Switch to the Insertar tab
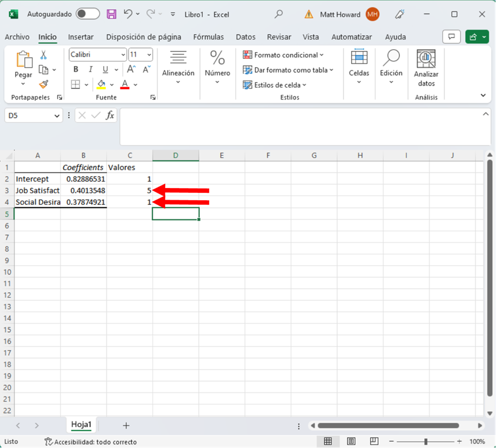This screenshot has height=448, width=496. (x=81, y=37)
